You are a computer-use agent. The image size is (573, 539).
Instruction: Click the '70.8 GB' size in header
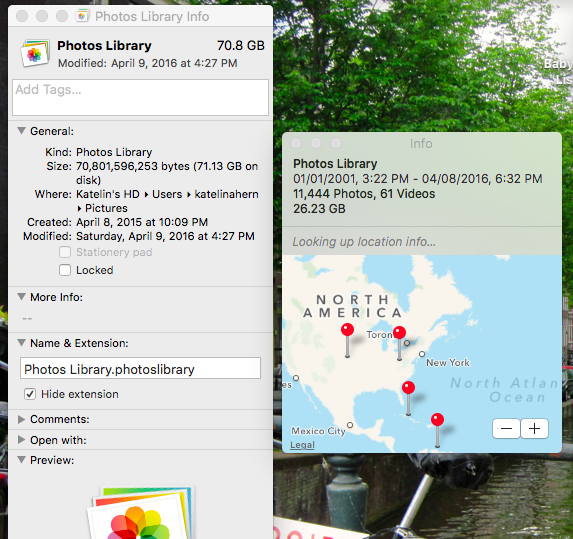240,45
